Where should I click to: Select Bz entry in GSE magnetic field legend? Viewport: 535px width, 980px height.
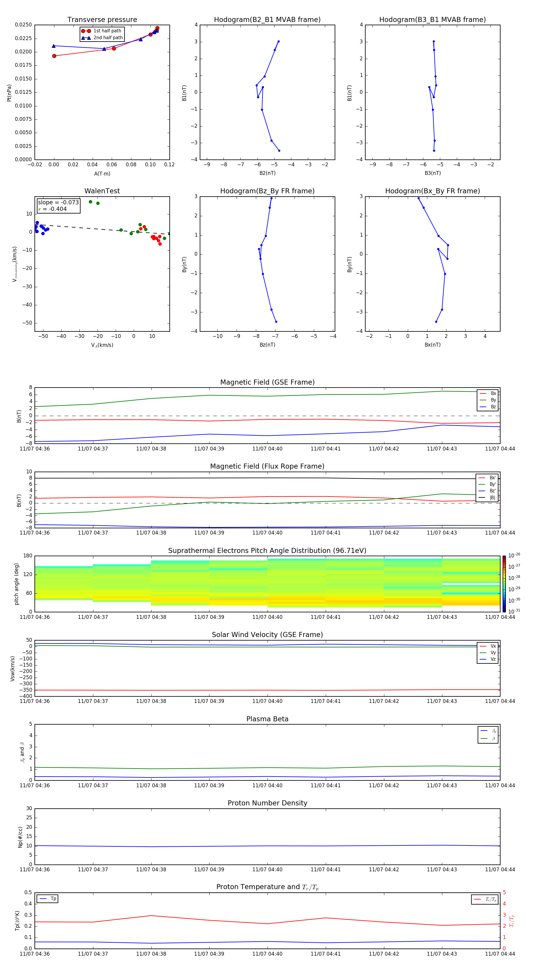[488, 407]
